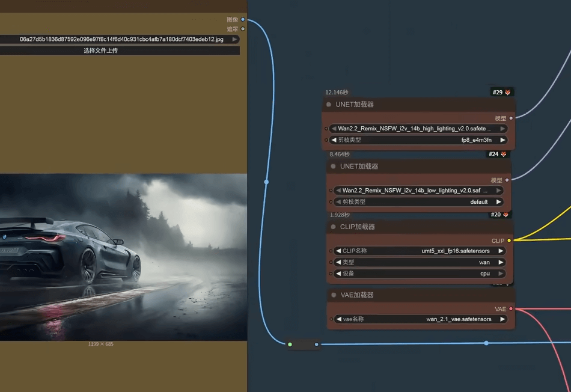Click the red VAE output port
Viewport: 571px width, 392px height.
tap(510, 308)
